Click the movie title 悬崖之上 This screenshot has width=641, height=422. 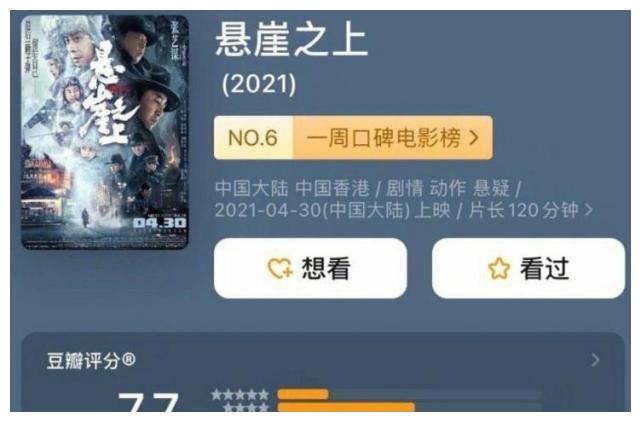pos(292,39)
